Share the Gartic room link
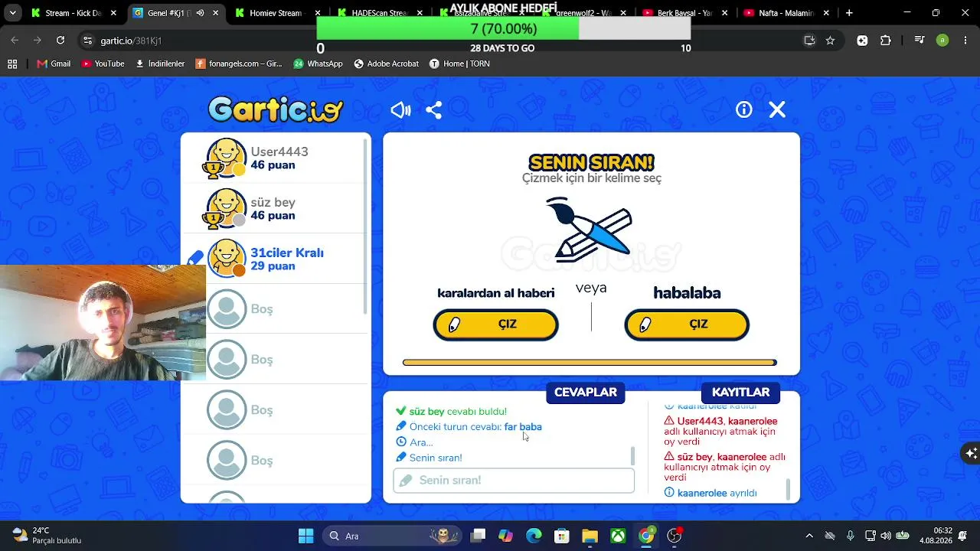The image size is (980, 551). 434,110
